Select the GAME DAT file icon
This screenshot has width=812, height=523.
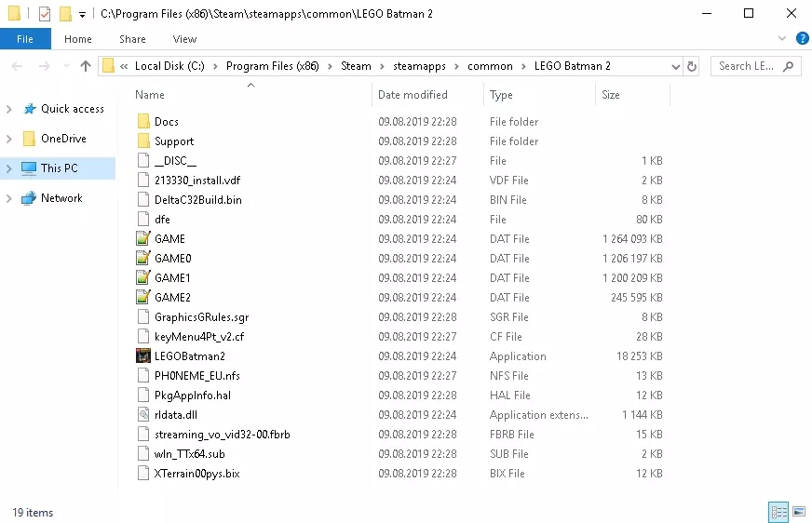click(x=142, y=238)
